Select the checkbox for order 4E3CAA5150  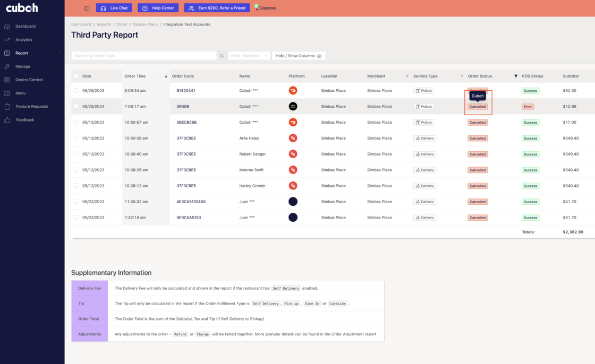(75, 218)
